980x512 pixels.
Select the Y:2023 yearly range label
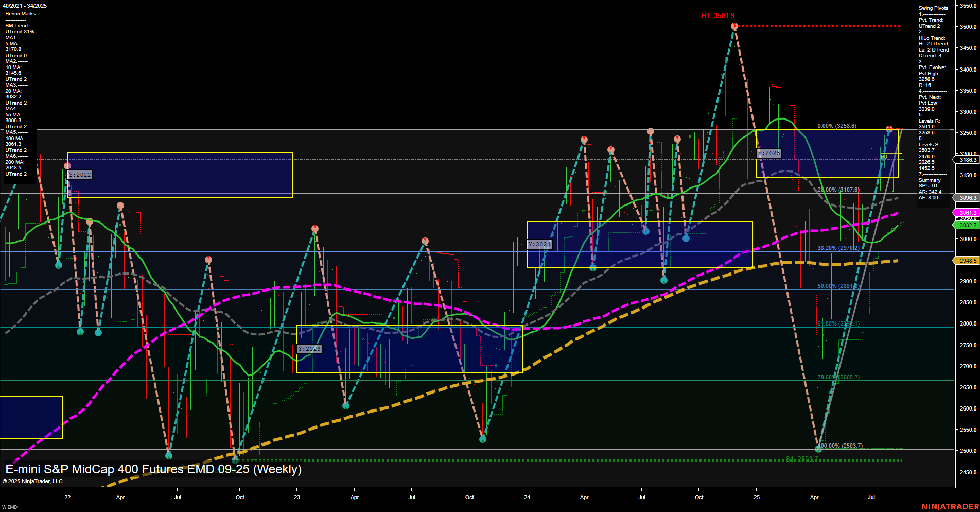tap(310, 349)
